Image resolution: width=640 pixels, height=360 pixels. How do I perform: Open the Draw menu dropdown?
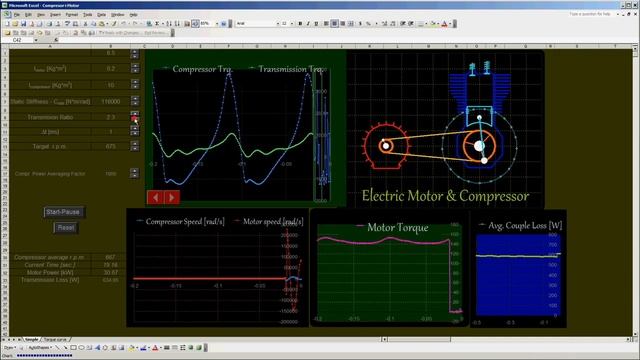click(x=10, y=347)
